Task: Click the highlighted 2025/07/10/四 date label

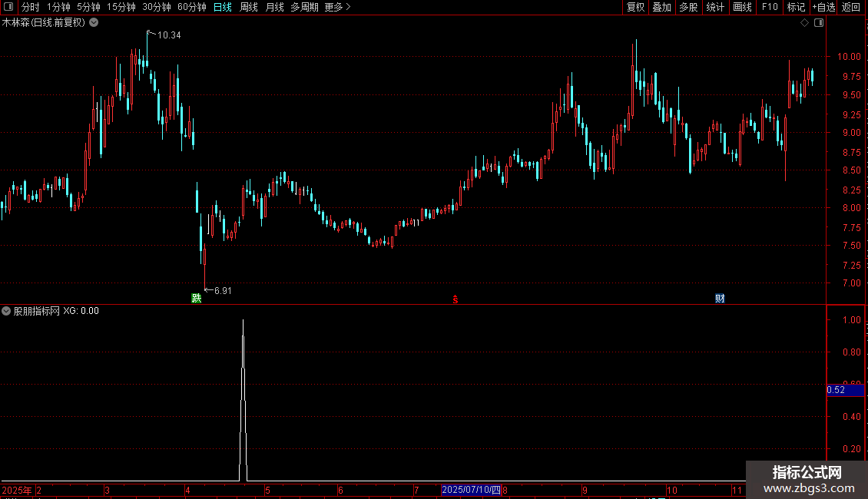Action: 471,490
